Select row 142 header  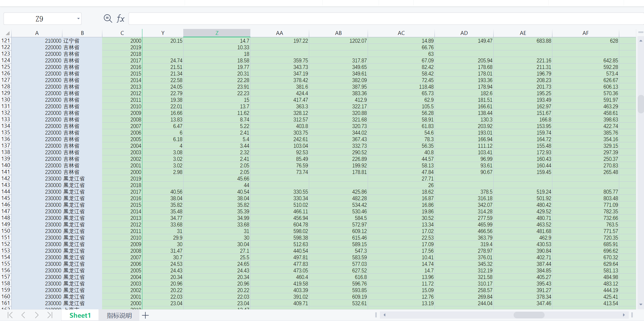coord(6,178)
